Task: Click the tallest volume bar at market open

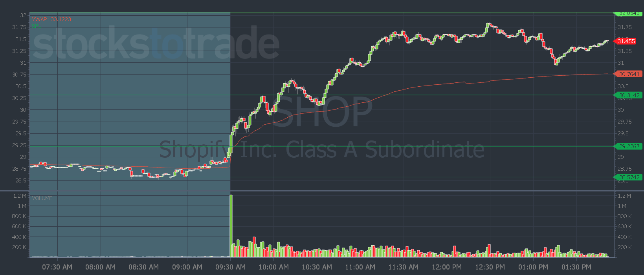Action: (x=231, y=226)
